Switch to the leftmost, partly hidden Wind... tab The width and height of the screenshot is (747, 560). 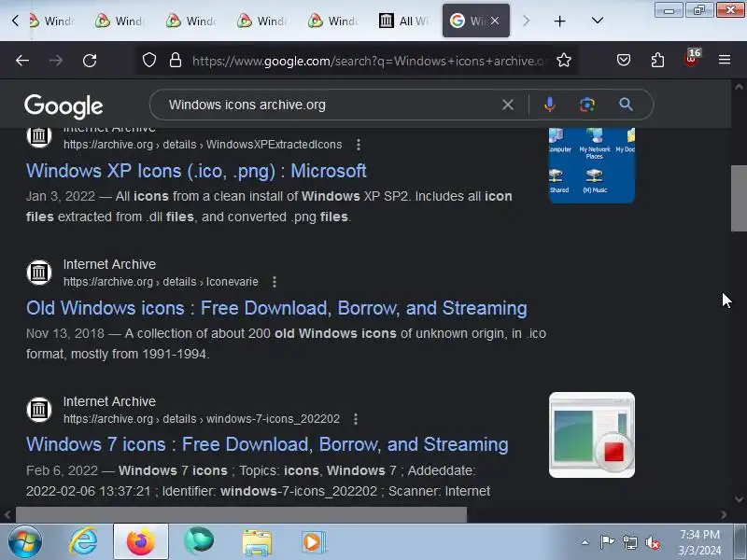[x=51, y=21]
